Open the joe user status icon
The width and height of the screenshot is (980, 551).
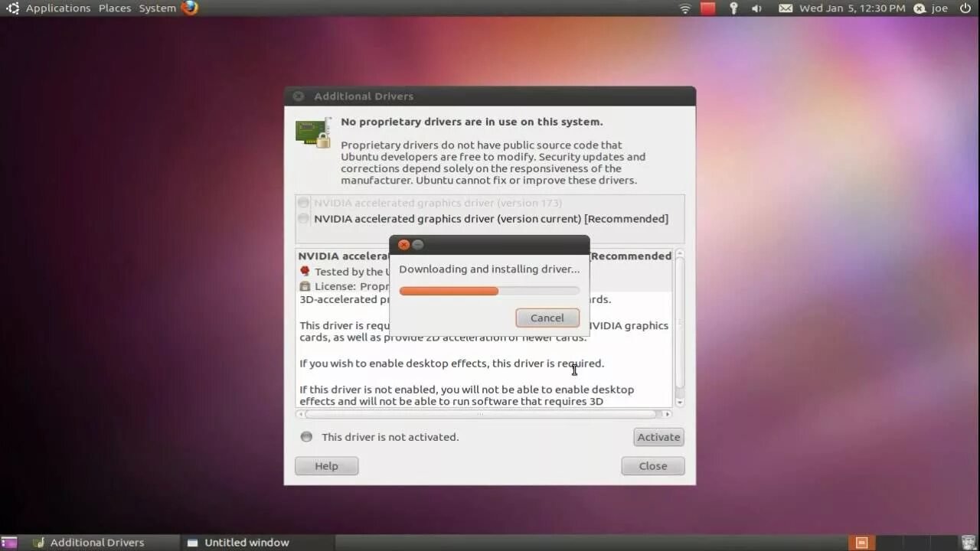(919, 8)
